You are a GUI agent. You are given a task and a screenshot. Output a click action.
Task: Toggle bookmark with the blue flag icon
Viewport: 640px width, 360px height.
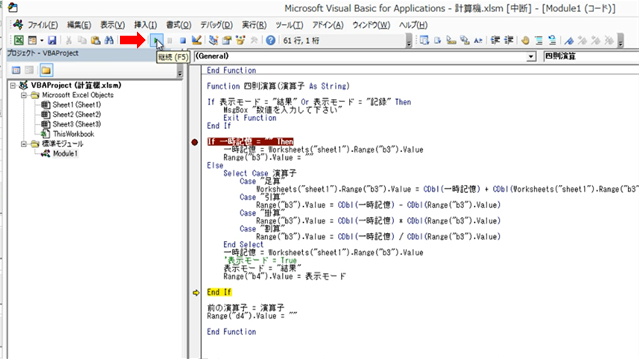pyautogui.click(x=569, y=40)
